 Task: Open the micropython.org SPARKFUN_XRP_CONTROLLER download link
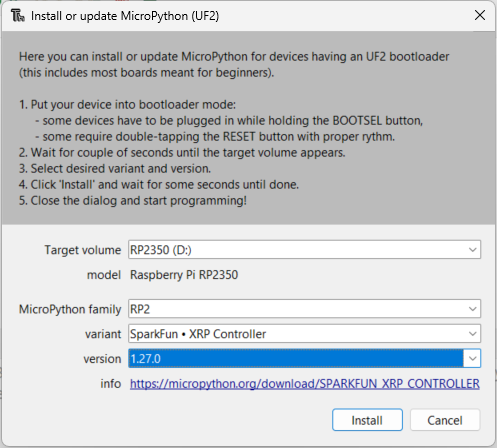[305, 384]
